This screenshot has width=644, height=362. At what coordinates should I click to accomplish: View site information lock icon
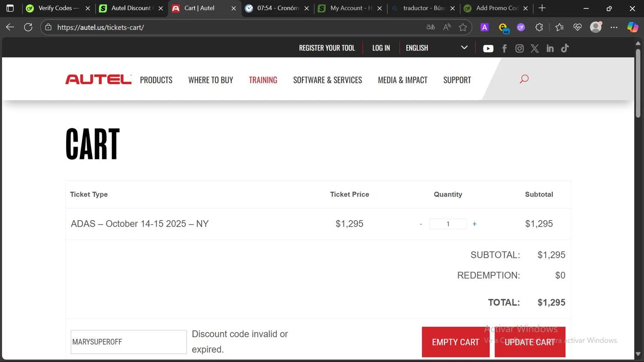coord(49,27)
